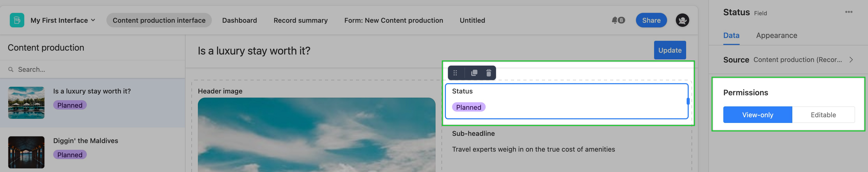This screenshot has width=868, height=172.
Task: Click the Share button
Action: (651, 20)
